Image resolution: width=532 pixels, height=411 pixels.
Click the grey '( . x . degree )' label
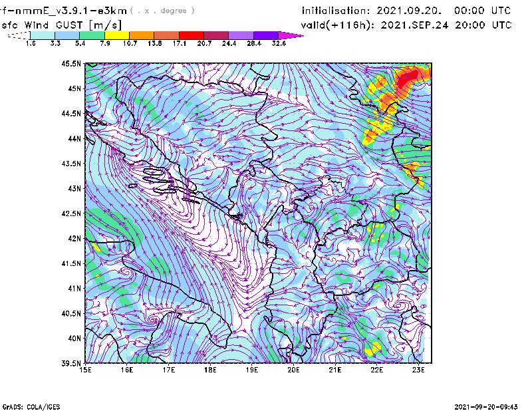162,11
